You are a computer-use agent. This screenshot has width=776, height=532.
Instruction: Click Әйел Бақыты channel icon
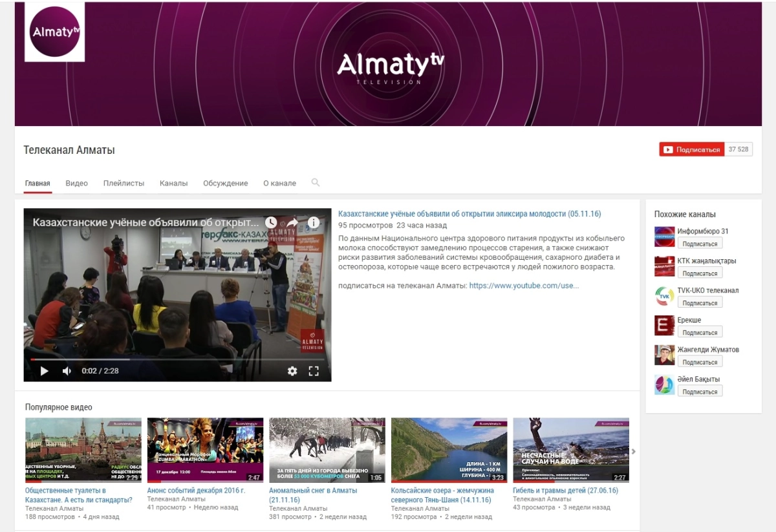click(x=664, y=385)
